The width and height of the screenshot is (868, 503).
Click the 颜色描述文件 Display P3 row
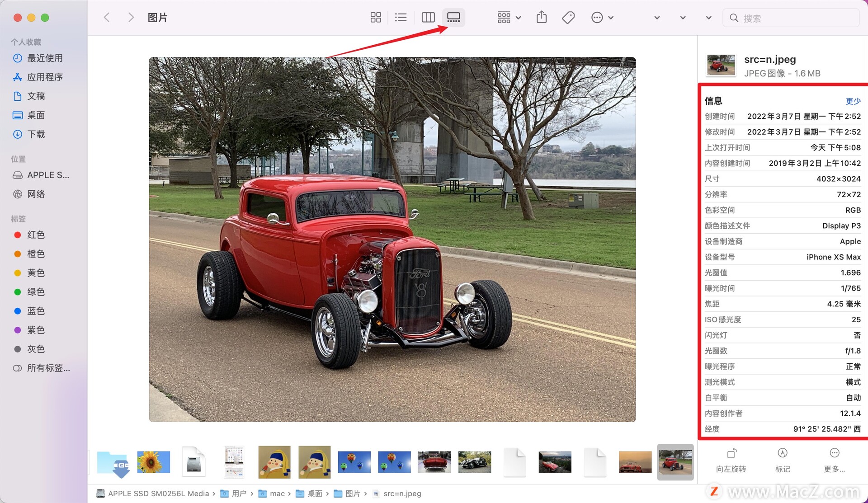coord(783,226)
